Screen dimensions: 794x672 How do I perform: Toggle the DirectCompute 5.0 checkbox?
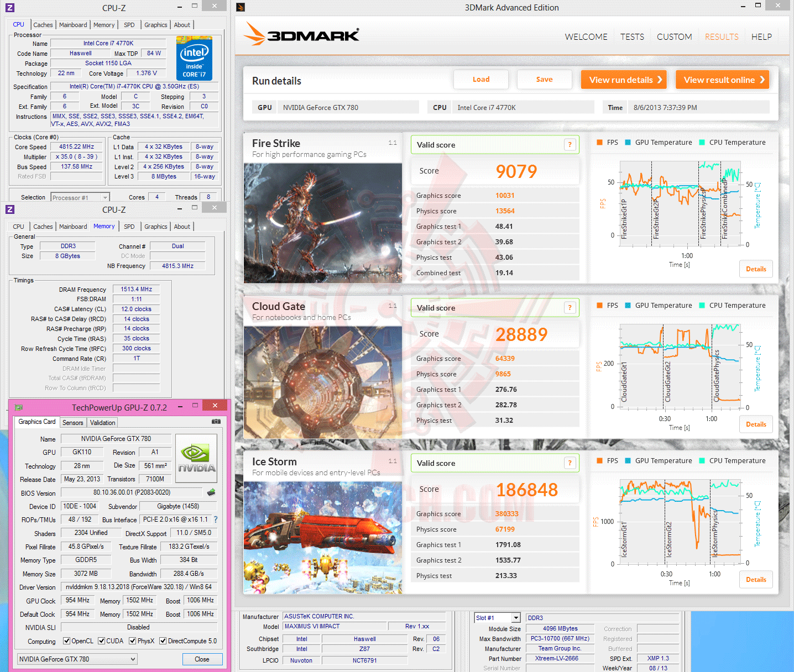click(163, 641)
